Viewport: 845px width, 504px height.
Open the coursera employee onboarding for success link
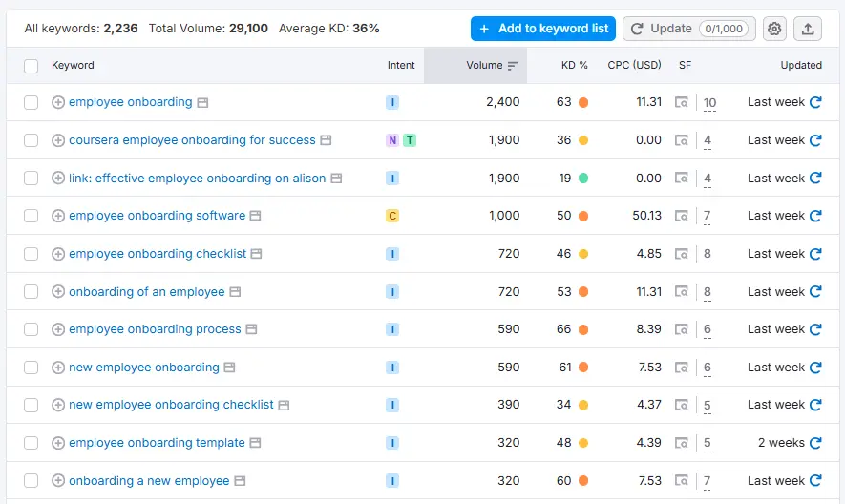point(192,140)
